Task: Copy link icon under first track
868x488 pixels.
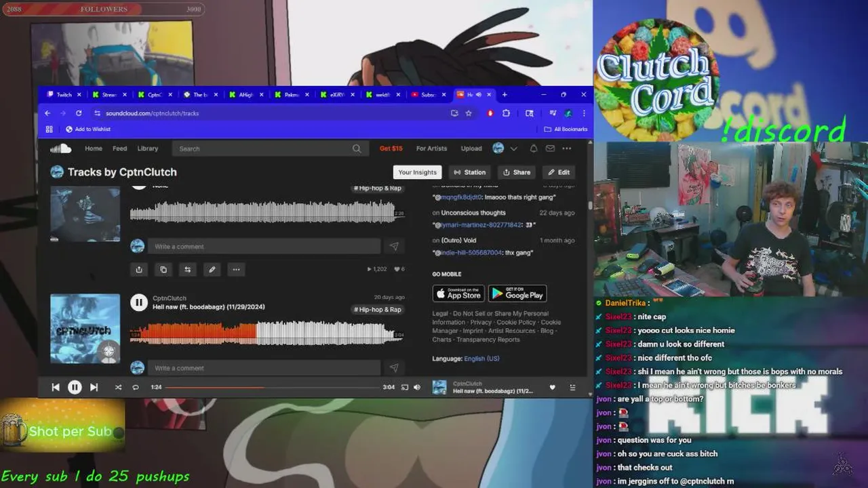Action: (x=163, y=269)
